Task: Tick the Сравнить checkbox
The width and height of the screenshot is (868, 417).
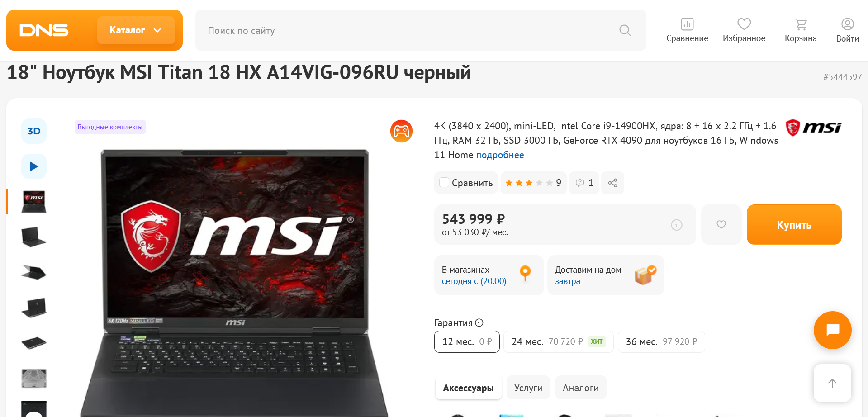Action: [x=444, y=182]
